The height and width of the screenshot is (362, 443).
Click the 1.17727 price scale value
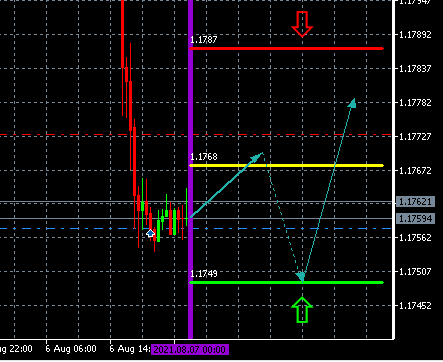415,137
